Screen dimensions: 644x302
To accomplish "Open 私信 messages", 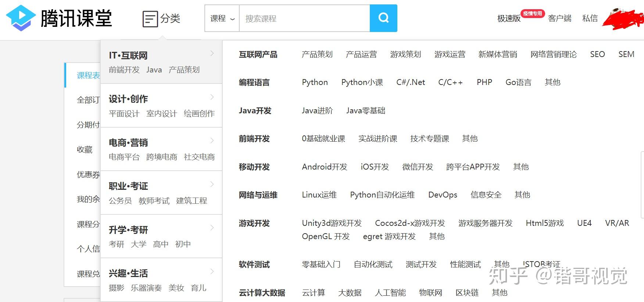I will pyautogui.click(x=590, y=18).
